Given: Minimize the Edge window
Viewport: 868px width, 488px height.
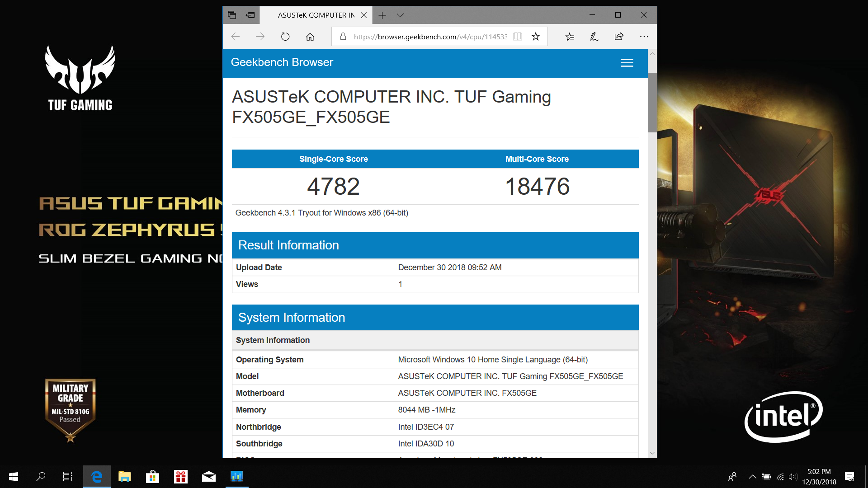Looking at the screenshot, I should click(592, 15).
